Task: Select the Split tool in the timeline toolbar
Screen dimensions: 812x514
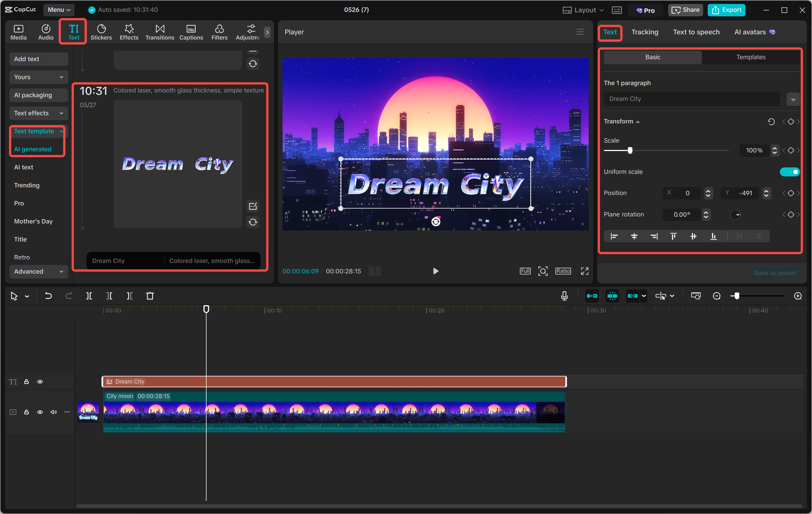Action: point(89,296)
